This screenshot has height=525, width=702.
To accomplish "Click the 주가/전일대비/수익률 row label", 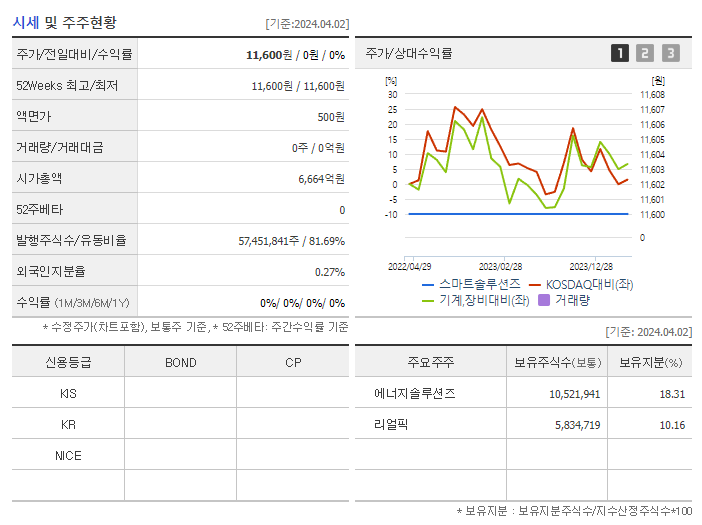I will [x=74, y=55].
